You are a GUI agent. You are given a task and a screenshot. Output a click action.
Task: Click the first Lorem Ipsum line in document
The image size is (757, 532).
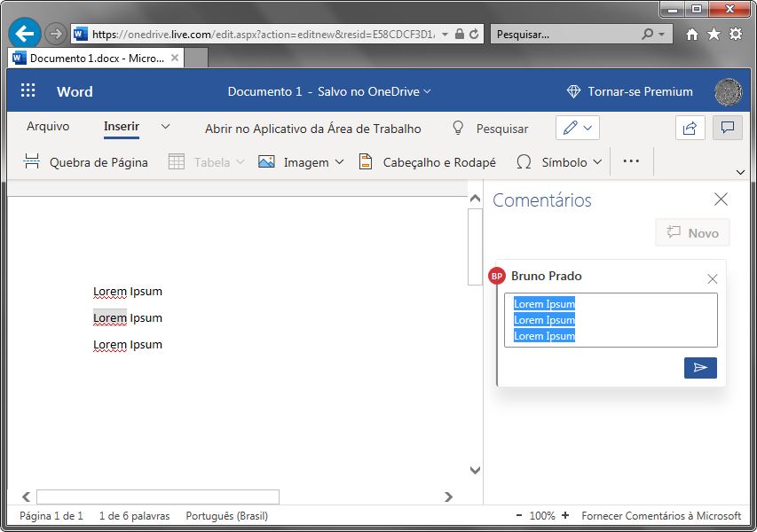(128, 292)
